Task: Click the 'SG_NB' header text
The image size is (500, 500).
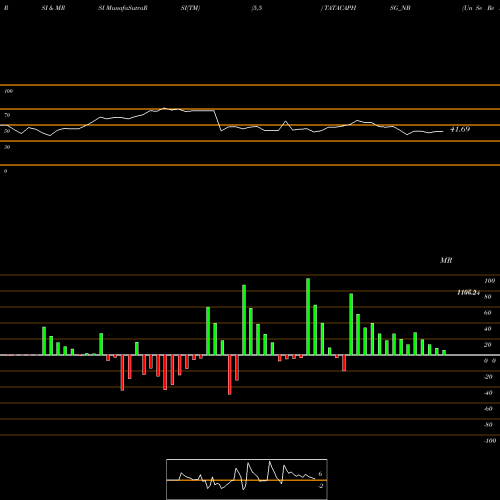Action: 400,8
